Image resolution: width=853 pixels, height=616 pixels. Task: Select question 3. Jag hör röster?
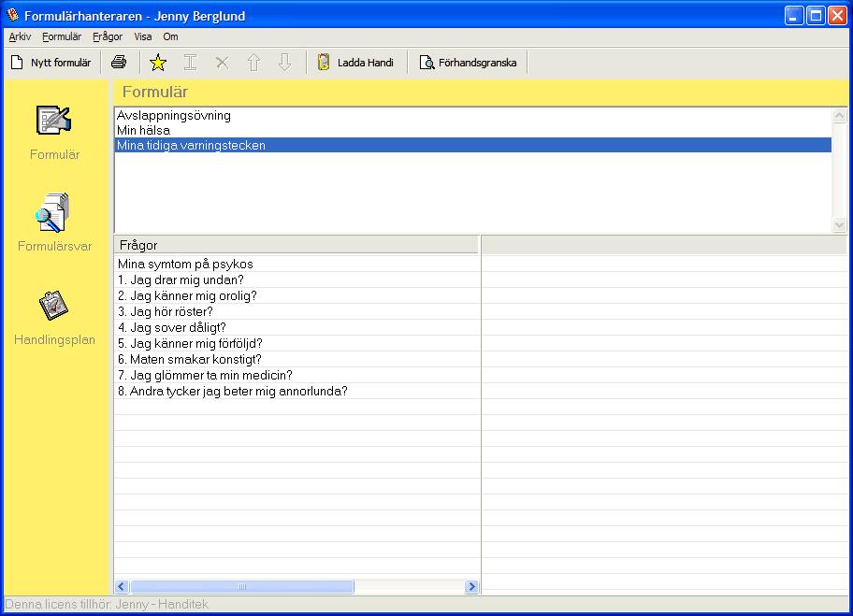click(297, 311)
